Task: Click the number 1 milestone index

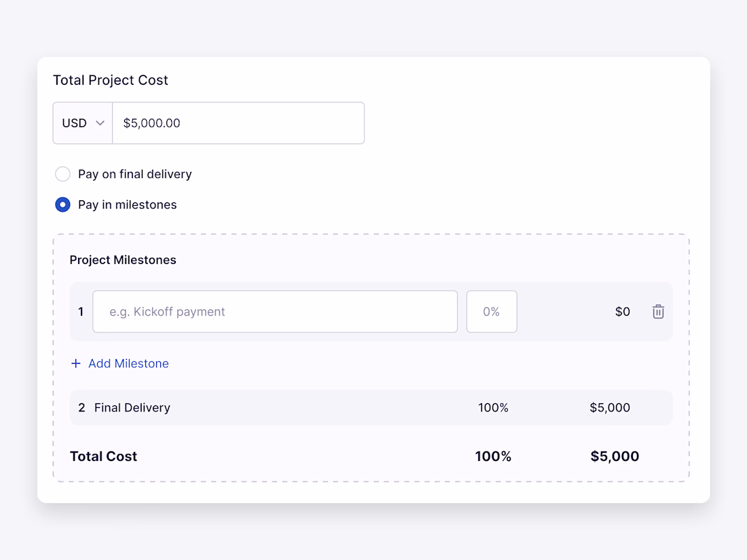Action: [x=81, y=312]
